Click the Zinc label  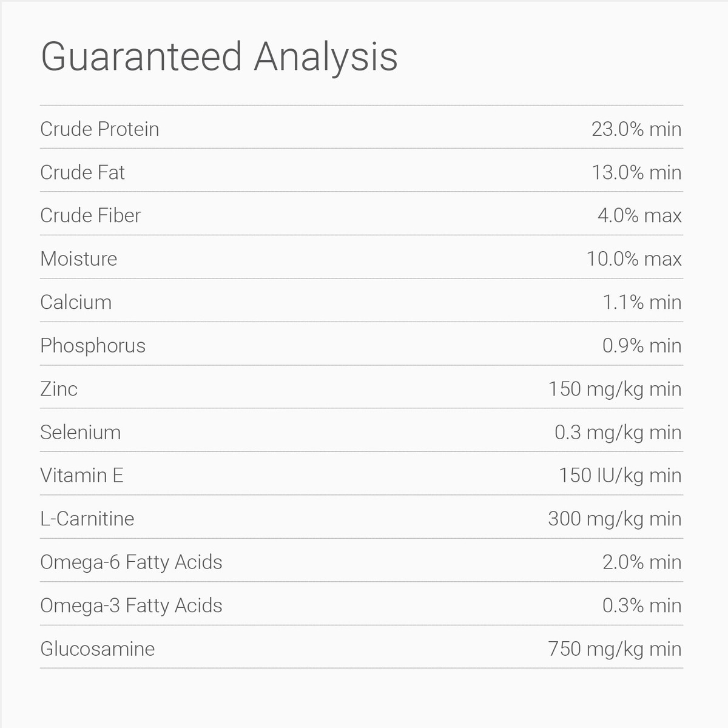point(59,389)
